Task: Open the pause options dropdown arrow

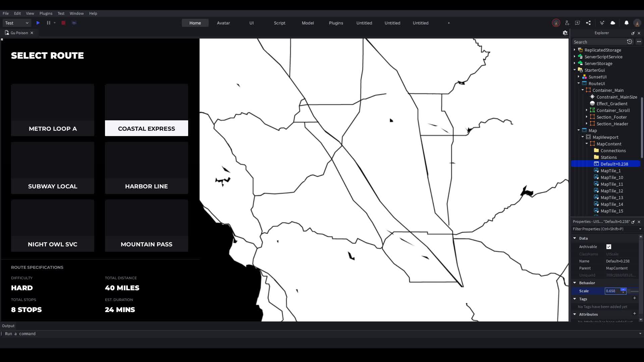Action: [55, 23]
